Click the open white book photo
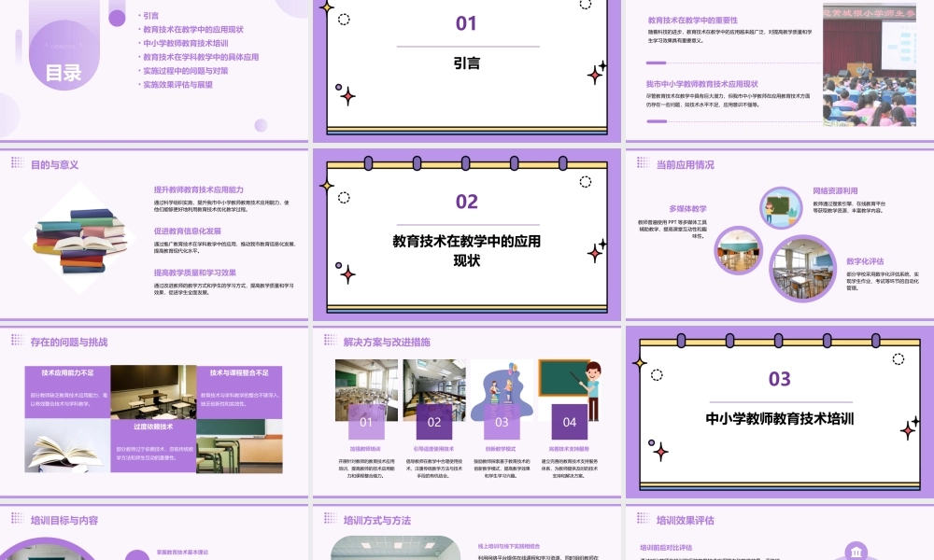 67,445
